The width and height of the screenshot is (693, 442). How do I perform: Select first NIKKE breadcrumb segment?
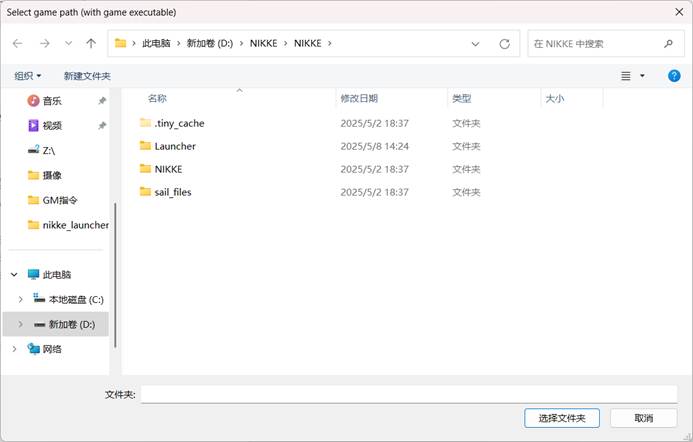tap(263, 43)
